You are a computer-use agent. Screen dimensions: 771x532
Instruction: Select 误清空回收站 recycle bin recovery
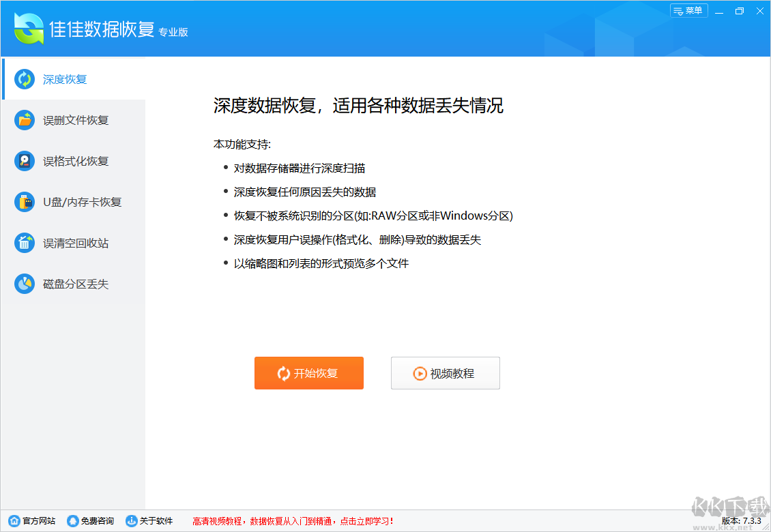click(x=24, y=243)
